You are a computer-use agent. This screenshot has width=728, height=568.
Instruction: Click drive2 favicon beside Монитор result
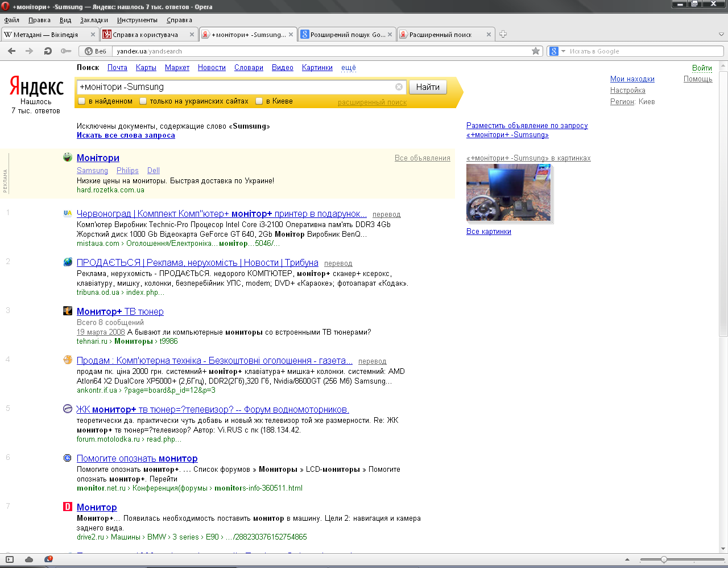(x=68, y=507)
